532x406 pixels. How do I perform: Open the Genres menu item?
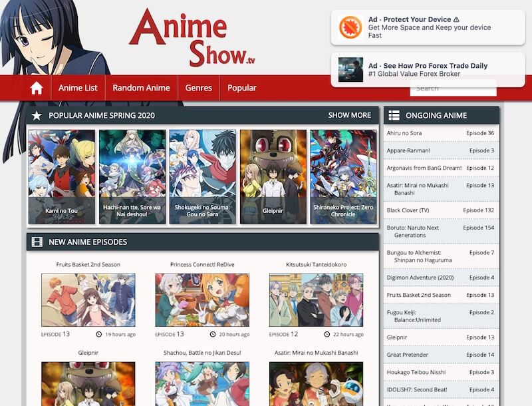coord(198,88)
